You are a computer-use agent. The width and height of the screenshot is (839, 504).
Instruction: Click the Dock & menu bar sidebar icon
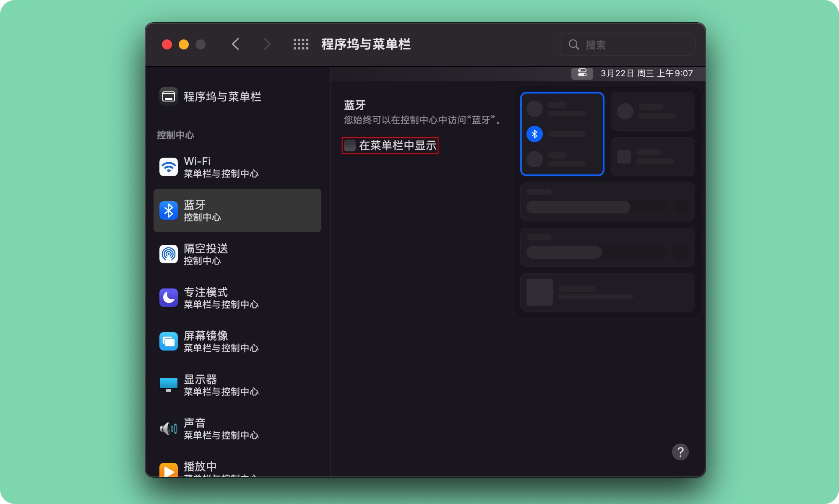tap(169, 97)
